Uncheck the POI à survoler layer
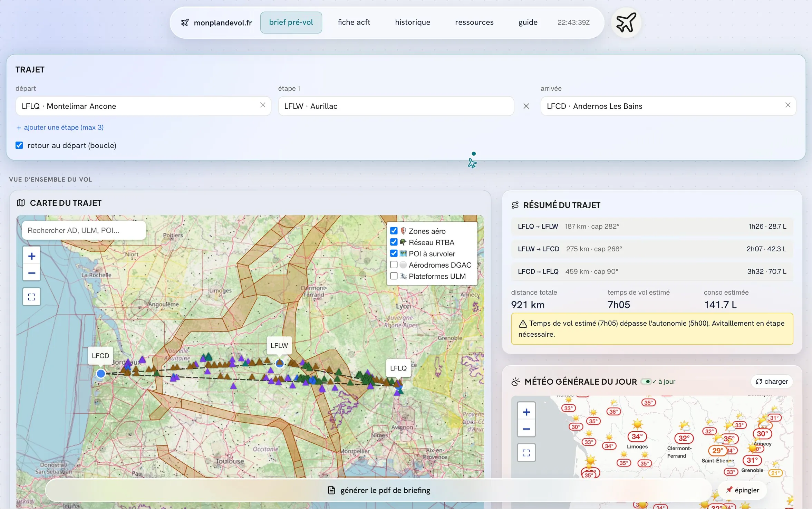 [x=394, y=253]
